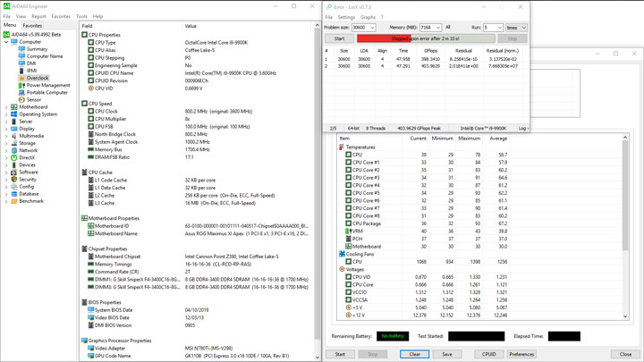Toggle the CPU temperature checkbox
This screenshot has width=644, height=362.
coord(348,155)
